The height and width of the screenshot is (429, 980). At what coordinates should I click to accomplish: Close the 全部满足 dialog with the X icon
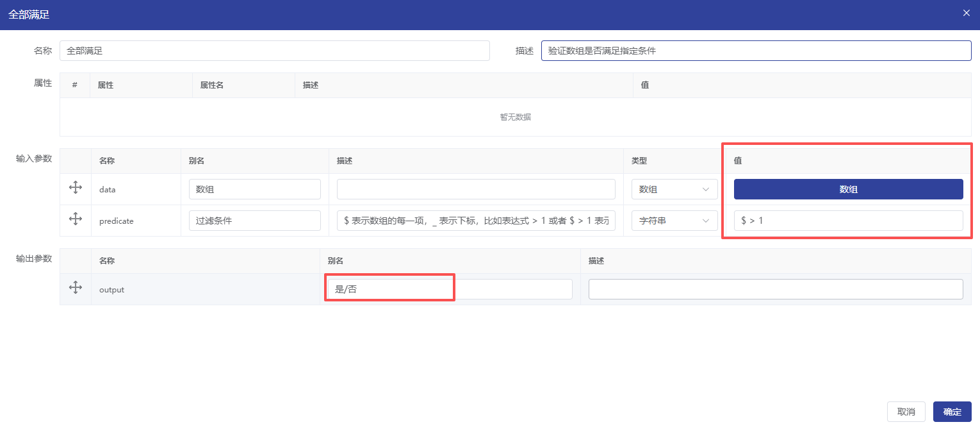pyautogui.click(x=966, y=13)
